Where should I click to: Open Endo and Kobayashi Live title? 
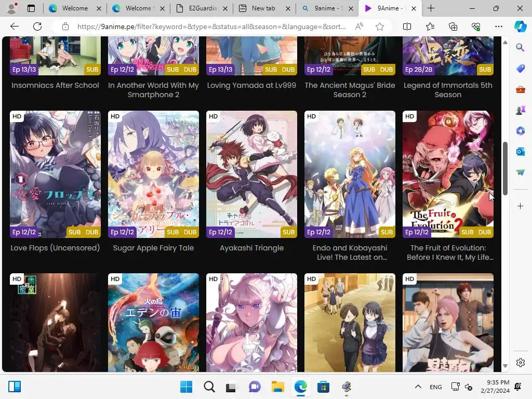pos(350,252)
